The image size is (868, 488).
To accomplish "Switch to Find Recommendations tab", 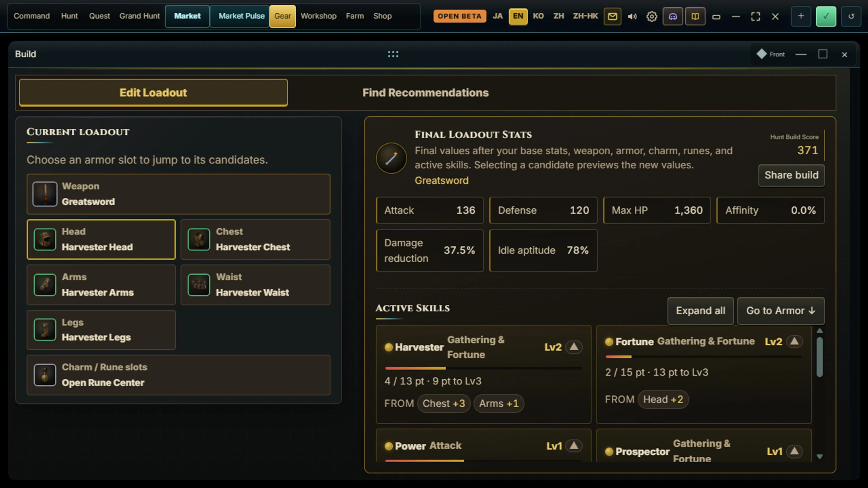I will [x=425, y=93].
